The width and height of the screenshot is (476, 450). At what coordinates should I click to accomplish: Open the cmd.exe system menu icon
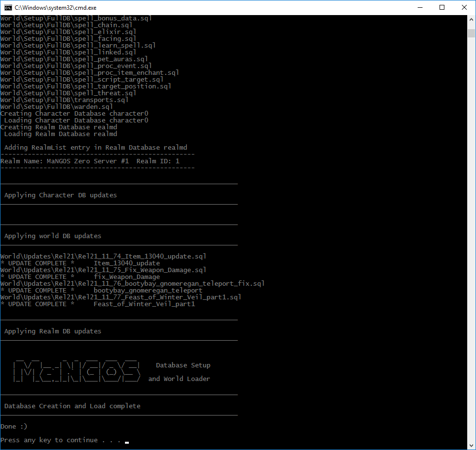click(8, 8)
